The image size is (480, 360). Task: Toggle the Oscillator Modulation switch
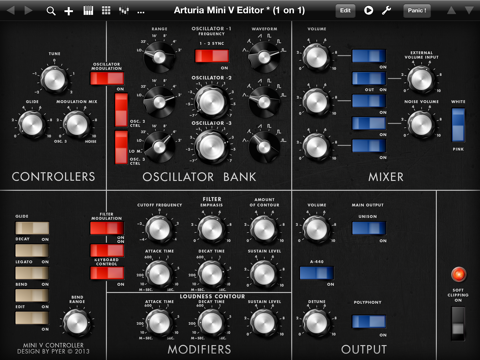107,78
